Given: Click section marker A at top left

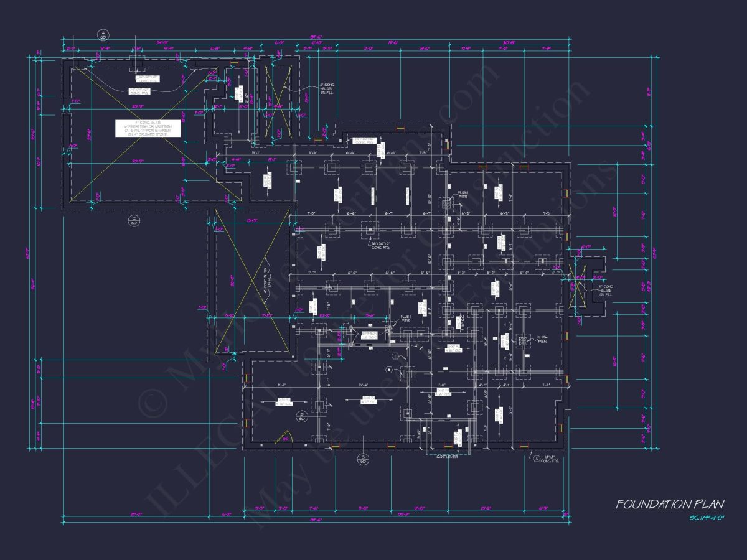Looking at the screenshot, I should 103,34.
